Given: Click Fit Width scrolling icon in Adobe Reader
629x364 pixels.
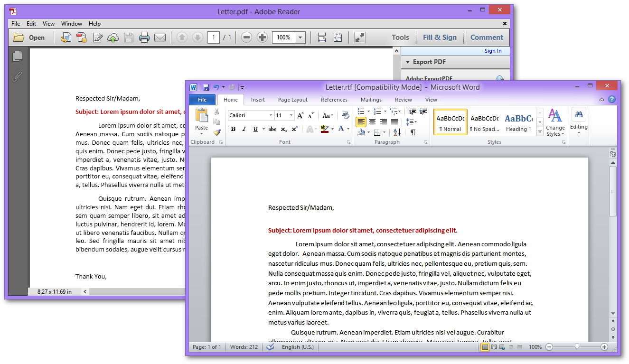Looking at the screenshot, I should pos(321,37).
